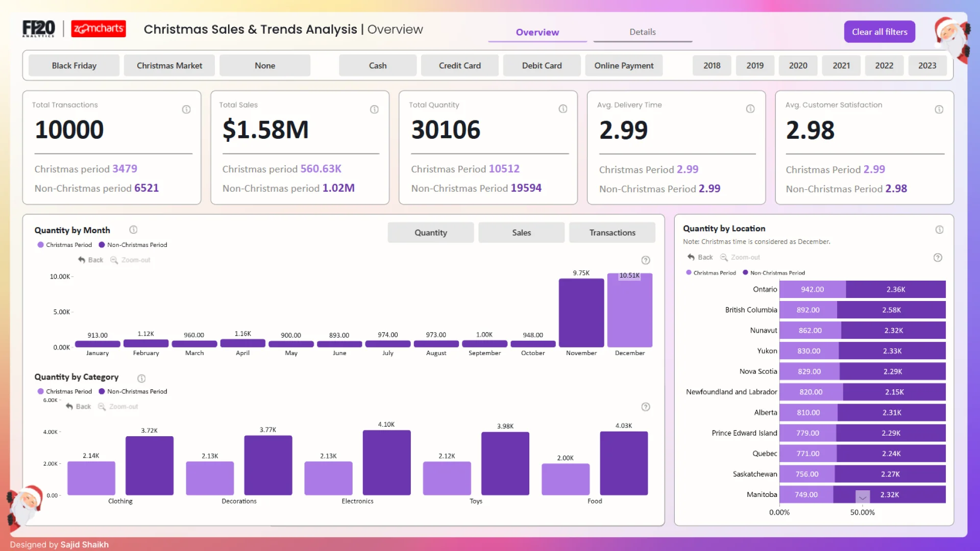
Task: Open info icon on Avg. Customer Satisfaction card
Action: [939, 109]
